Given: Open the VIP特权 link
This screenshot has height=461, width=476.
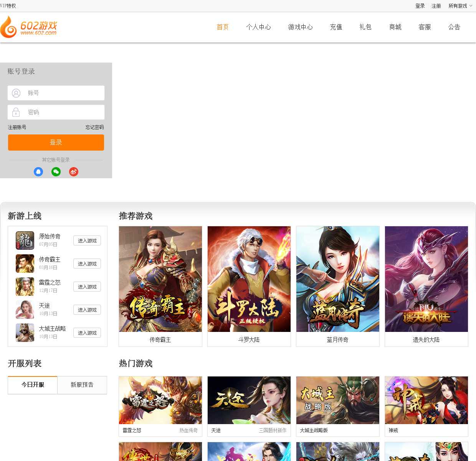Looking at the screenshot, I should [8, 6].
